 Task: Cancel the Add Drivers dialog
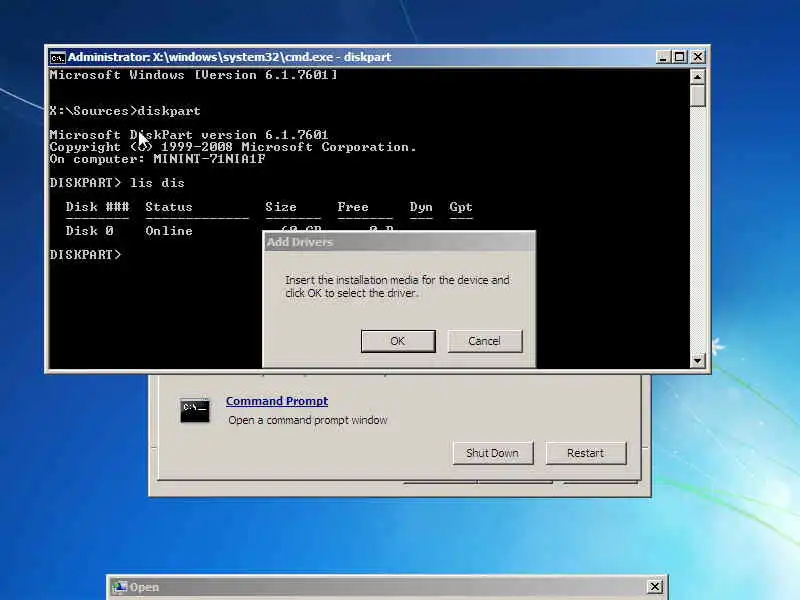click(485, 341)
